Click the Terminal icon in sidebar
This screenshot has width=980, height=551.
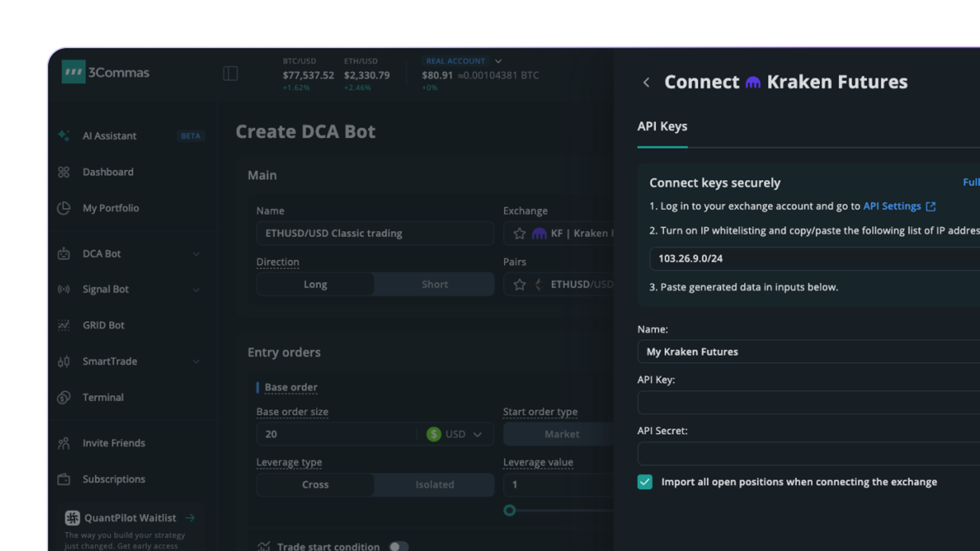coord(64,397)
